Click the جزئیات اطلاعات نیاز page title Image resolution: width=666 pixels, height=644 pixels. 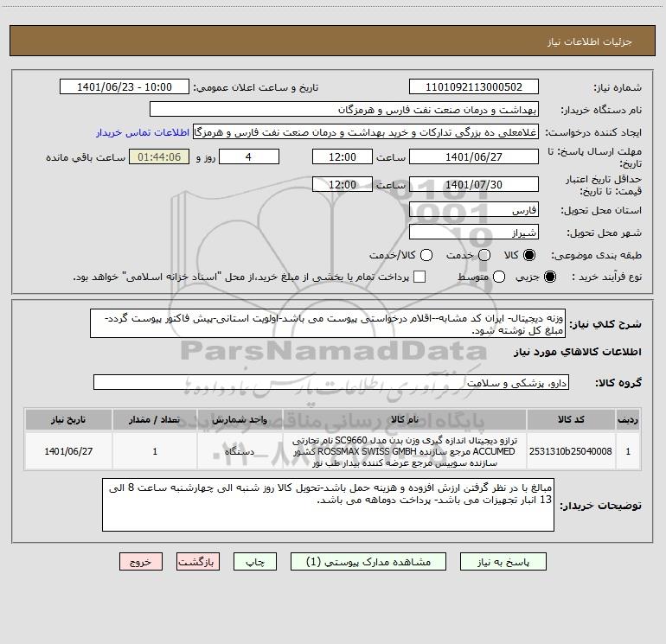[x=589, y=41]
